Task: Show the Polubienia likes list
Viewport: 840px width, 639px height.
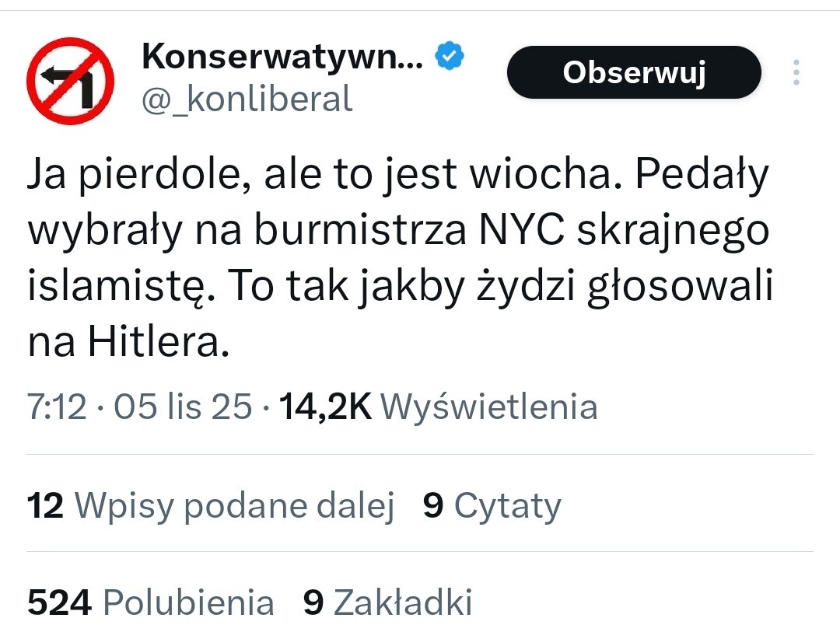Action: pyautogui.click(x=188, y=602)
